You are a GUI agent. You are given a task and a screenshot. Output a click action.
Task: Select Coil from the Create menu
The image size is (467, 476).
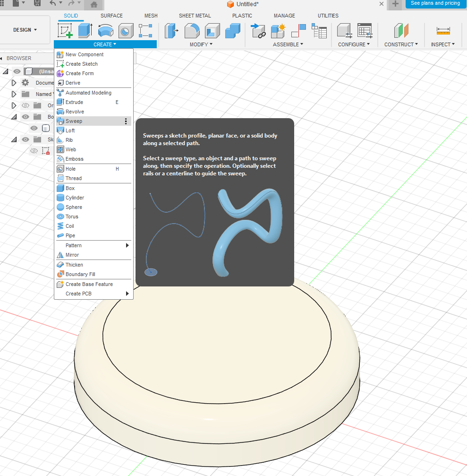coord(69,226)
